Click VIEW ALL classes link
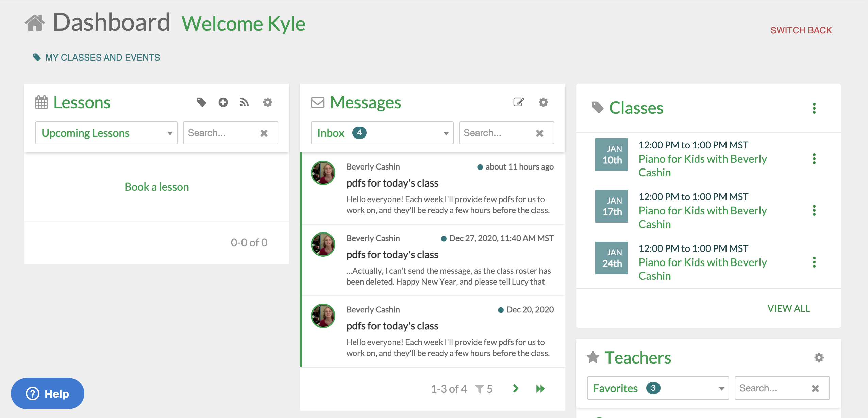868x418 pixels. tap(788, 308)
